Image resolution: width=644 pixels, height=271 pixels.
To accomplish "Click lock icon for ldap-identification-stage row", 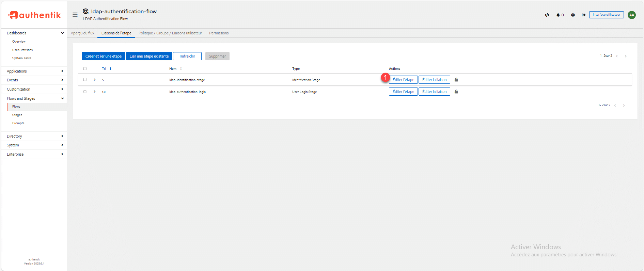I will [456, 80].
